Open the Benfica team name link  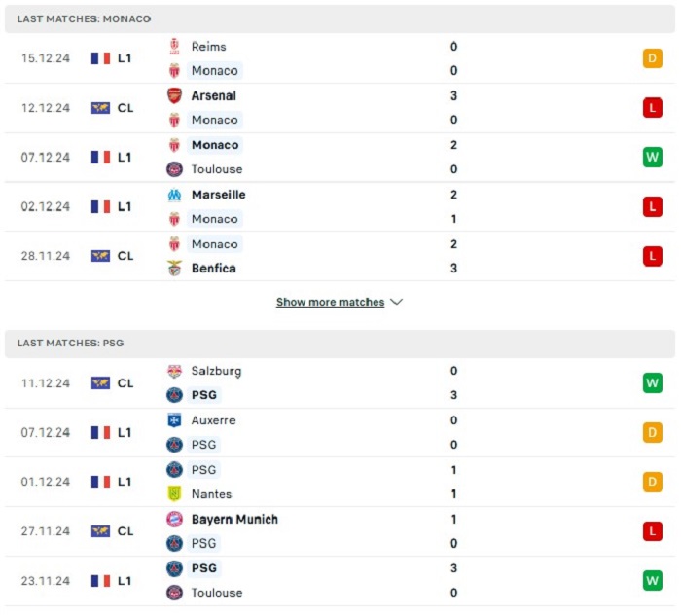214,268
